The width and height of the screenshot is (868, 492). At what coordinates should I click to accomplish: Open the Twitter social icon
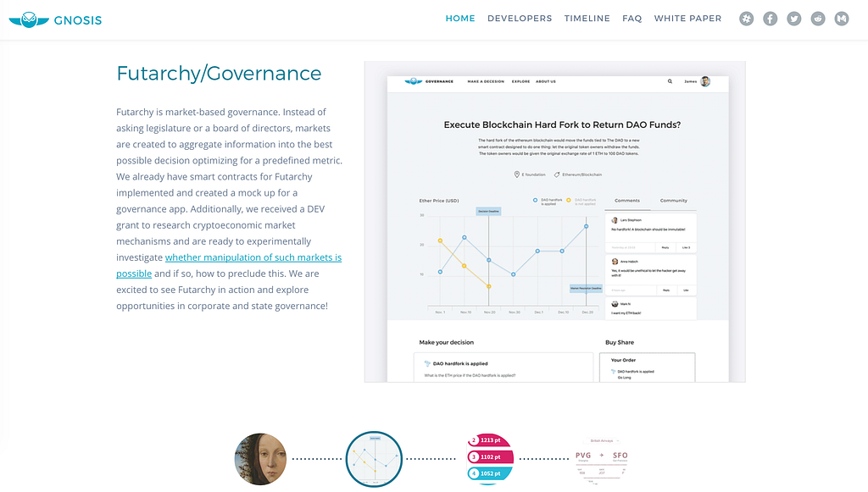793,19
